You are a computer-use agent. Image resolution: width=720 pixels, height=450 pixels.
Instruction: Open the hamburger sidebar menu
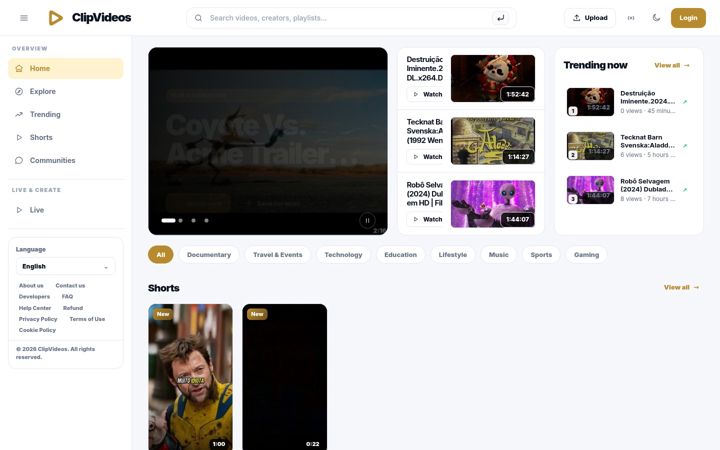click(24, 18)
